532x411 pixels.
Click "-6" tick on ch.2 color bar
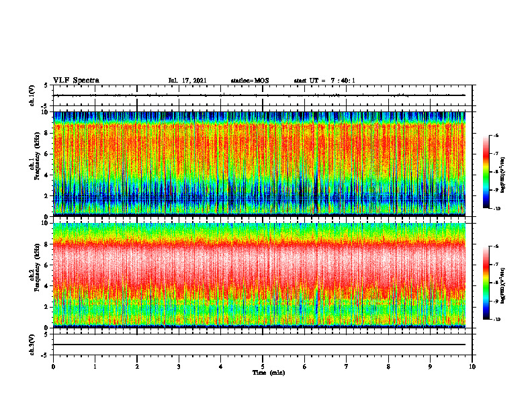click(x=496, y=246)
